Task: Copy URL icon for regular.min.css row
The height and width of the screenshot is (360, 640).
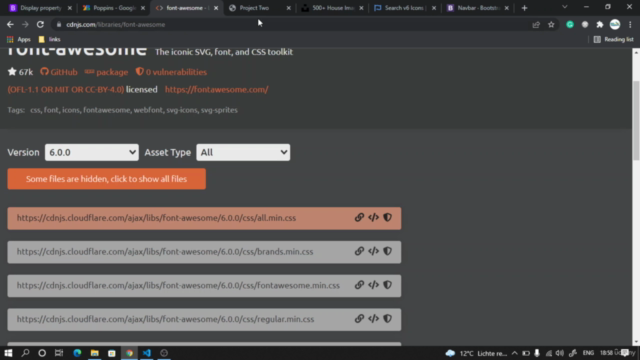Action: [x=359, y=319]
